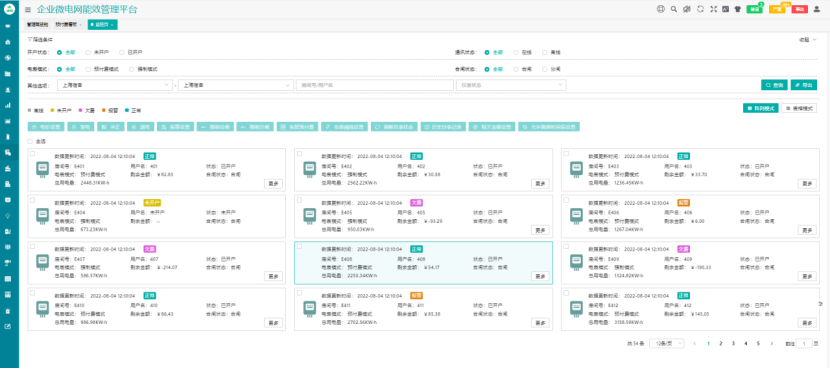This screenshot has width=830, height=369.
Task: Click the refresh circular arrows icon in the header
Action: coord(700,9)
